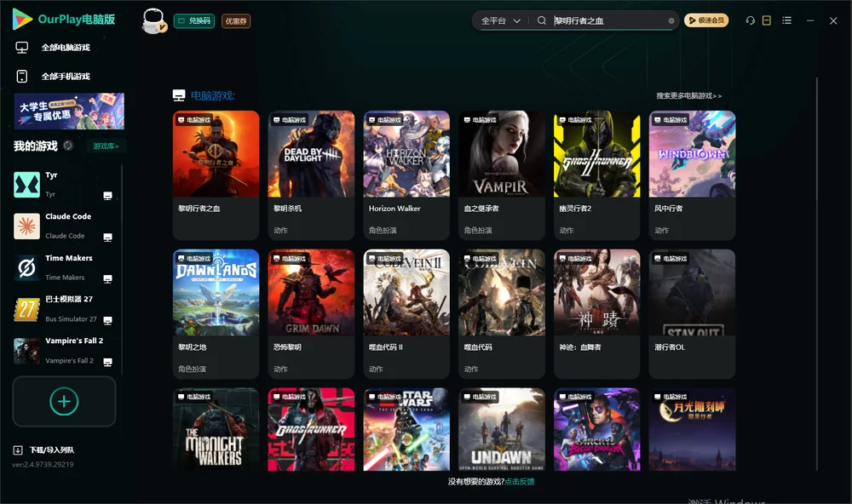The width and height of the screenshot is (852, 504).
Task: Click the 兑换码 redeem code button
Action: [194, 21]
